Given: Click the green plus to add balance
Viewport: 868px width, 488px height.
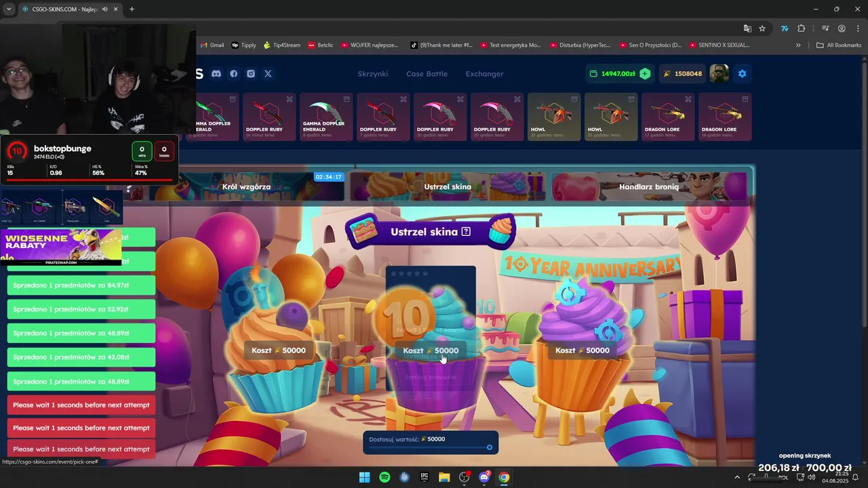Looking at the screenshot, I should [645, 74].
